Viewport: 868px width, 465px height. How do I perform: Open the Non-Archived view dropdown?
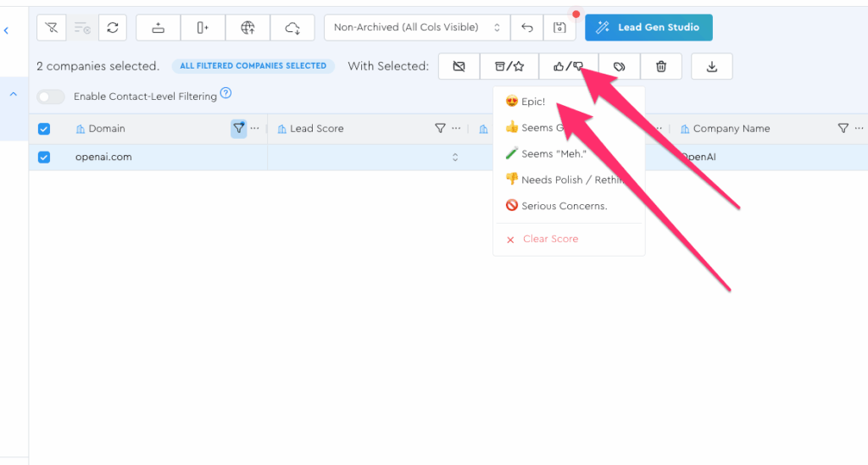[x=417, y=28]
